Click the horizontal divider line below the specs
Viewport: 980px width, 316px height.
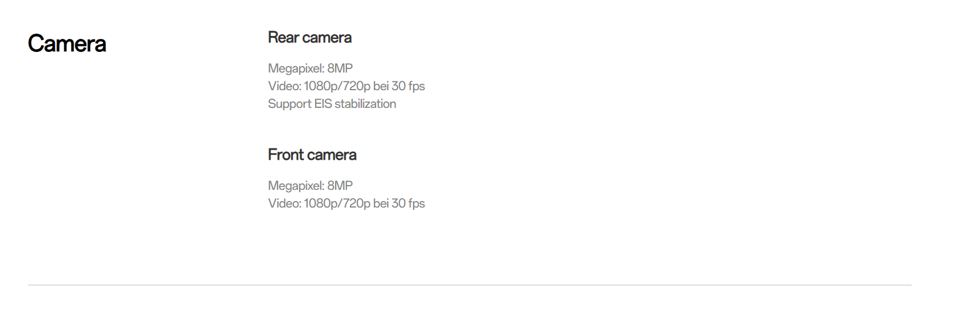click(x=469, y=285)
